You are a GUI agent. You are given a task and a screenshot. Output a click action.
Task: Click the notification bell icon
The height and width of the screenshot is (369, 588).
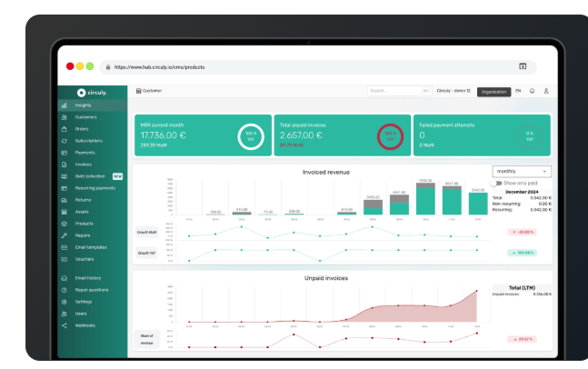532,91
